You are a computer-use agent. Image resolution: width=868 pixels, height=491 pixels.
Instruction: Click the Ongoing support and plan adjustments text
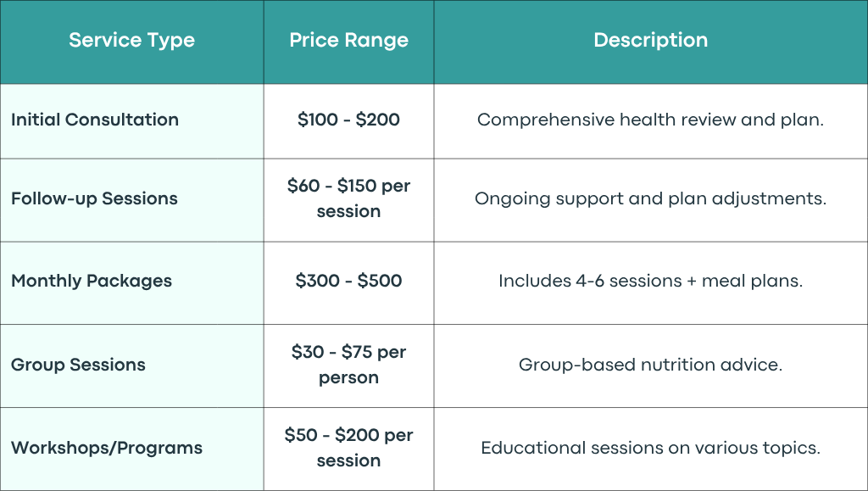[x=650, y=198]
